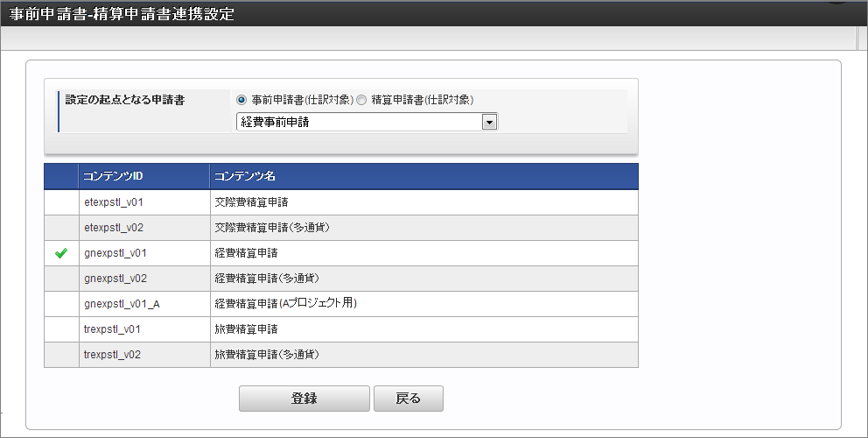Click the green checkmark on gnexpstl_v01 row

click(61, 253)
